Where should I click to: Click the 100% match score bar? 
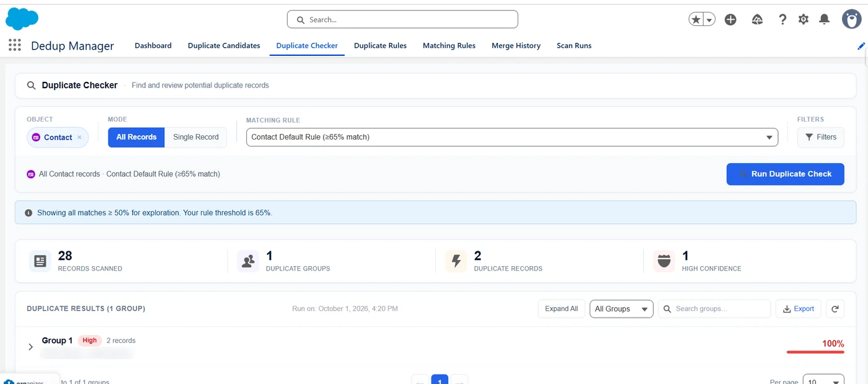[x=815, y=352]
